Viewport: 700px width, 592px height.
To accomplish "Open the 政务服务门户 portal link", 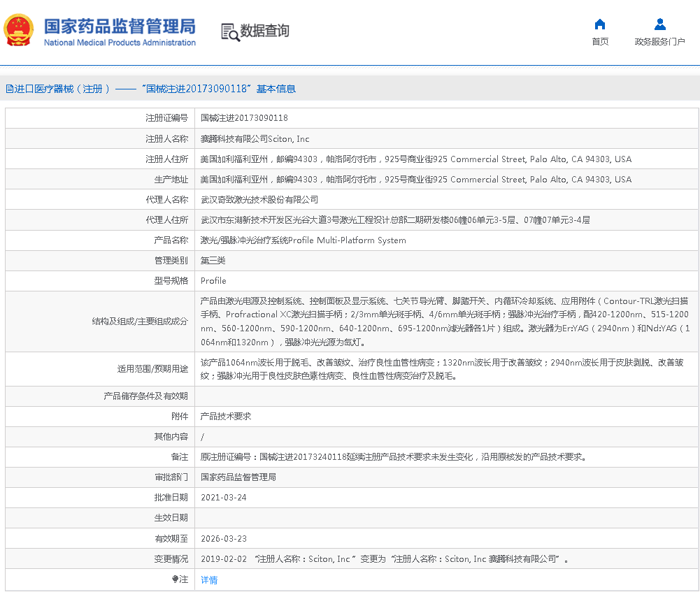I will tap(659, 42).
